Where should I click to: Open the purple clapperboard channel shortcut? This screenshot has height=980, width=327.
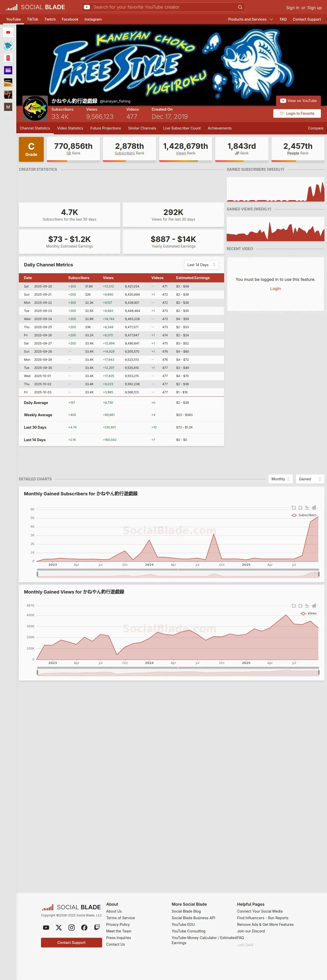pos(8,70)
